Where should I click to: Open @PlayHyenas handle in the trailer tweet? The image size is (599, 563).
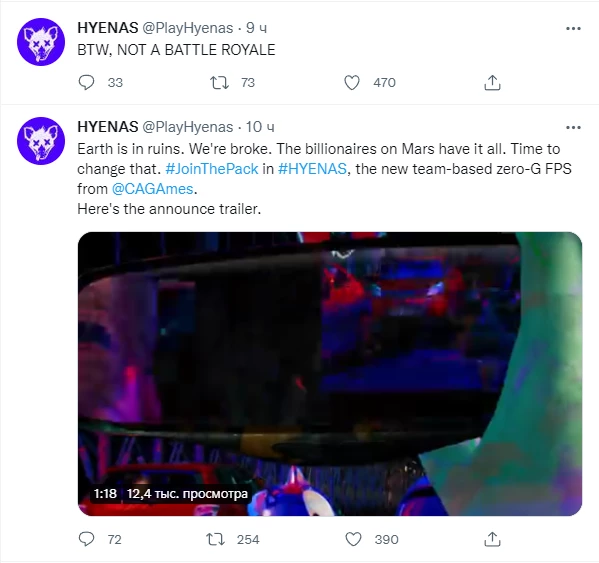point(188,127)
